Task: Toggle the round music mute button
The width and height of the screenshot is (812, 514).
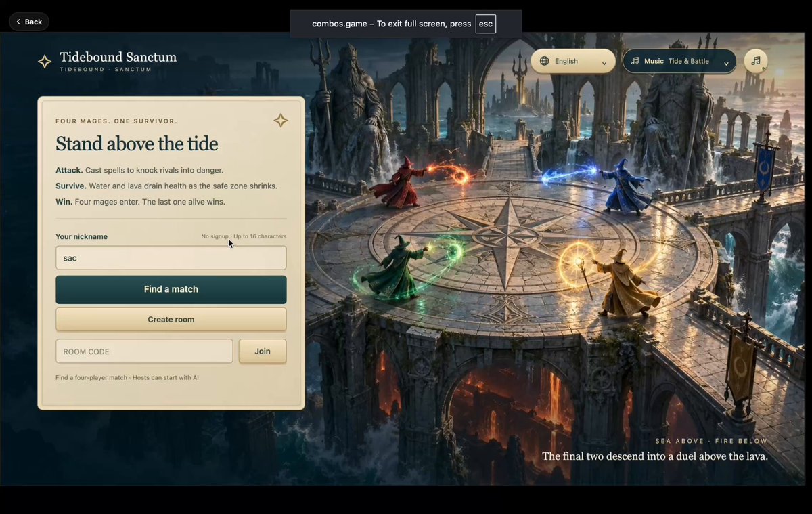Action: tap(756, 61)
